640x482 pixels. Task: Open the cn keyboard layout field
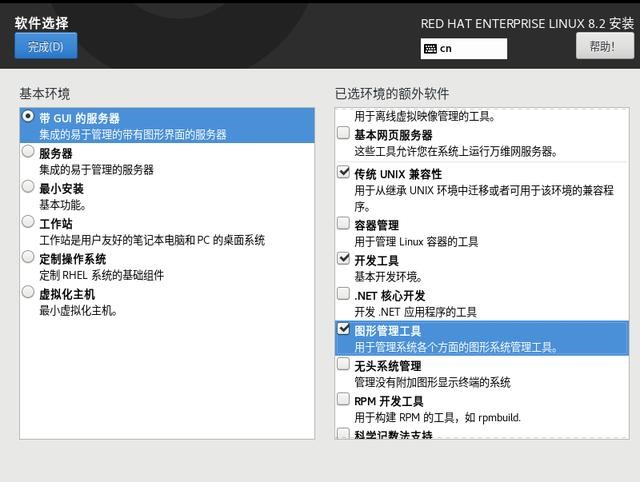coord(464,49)
